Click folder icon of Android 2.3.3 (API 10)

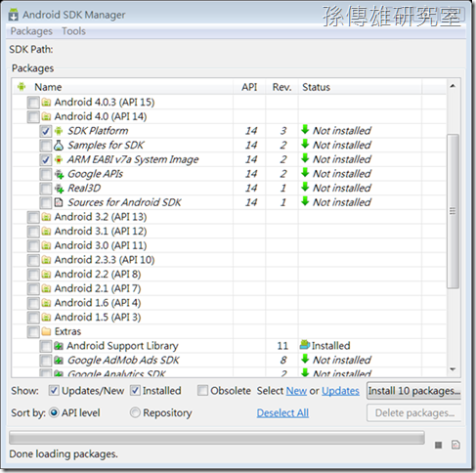pos(46,260)
